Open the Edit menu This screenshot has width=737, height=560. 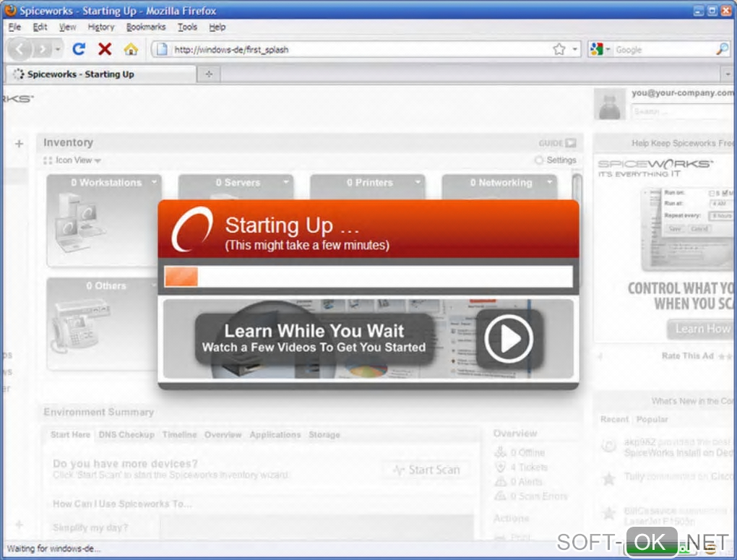coord(40,27)
